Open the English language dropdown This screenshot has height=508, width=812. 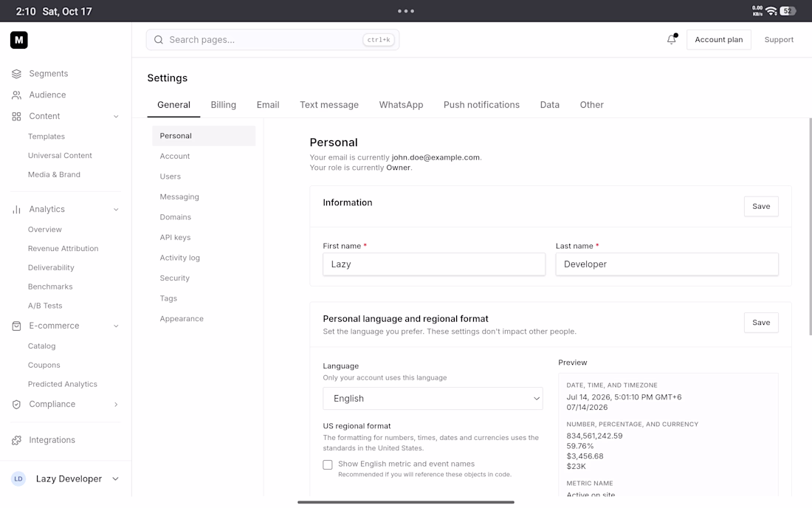(x=433, y=398)
